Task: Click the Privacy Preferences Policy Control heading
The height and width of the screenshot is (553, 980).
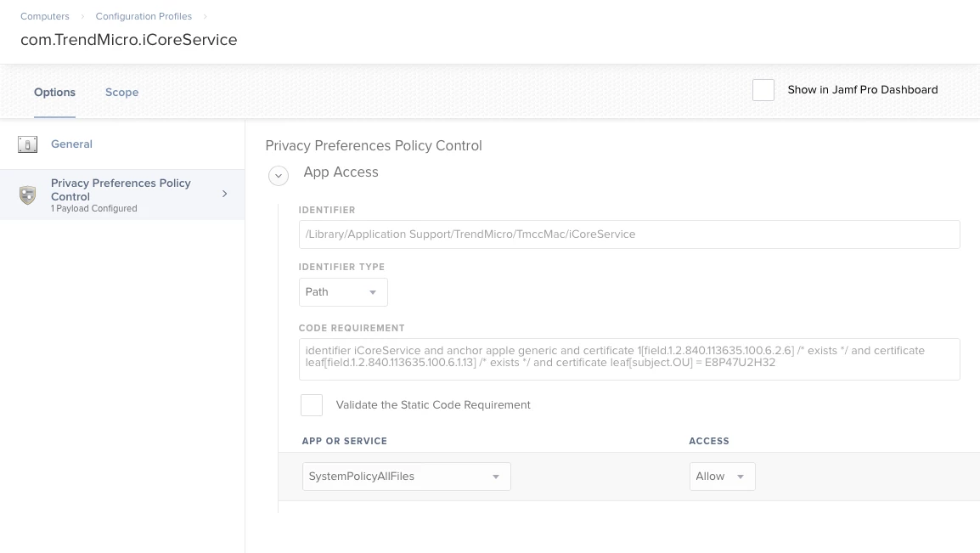Action: 374,145
